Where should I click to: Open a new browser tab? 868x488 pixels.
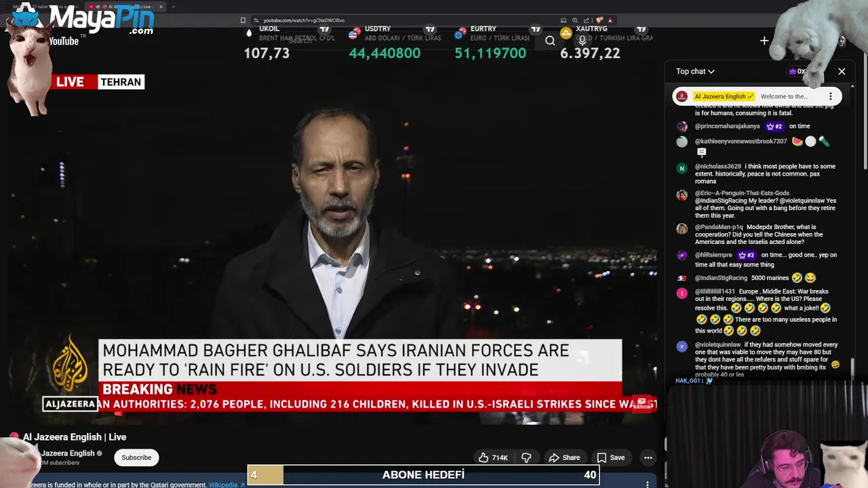[174, 7]
